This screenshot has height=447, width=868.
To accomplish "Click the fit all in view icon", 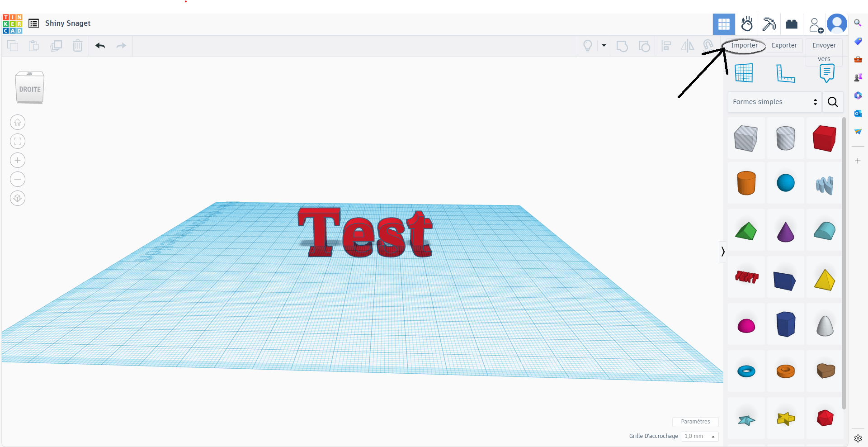I will coord(18,141).
